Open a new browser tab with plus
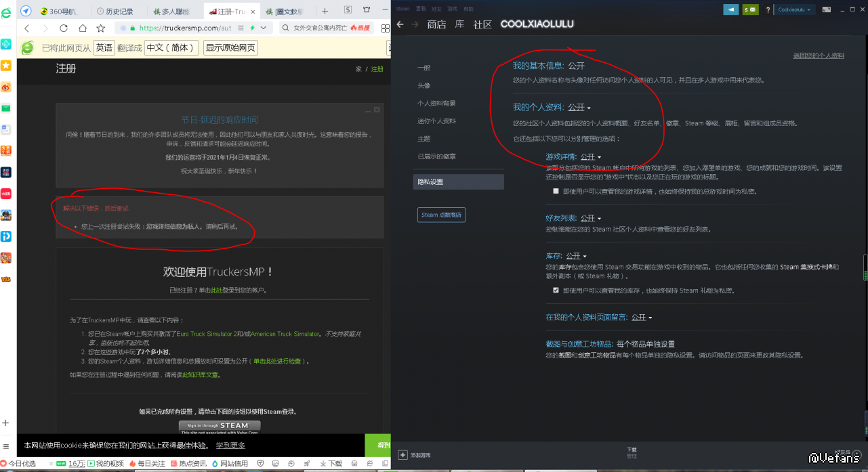 (x=325, y=11)
